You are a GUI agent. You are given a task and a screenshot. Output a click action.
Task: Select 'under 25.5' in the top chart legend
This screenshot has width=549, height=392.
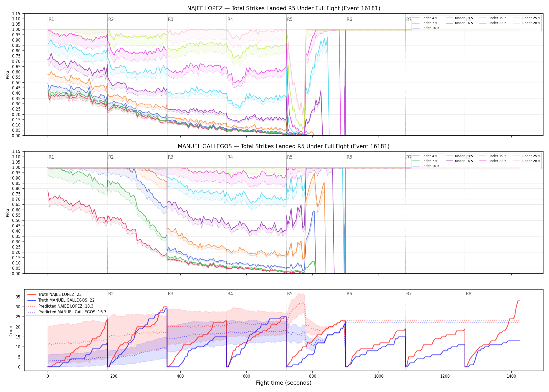527,18
